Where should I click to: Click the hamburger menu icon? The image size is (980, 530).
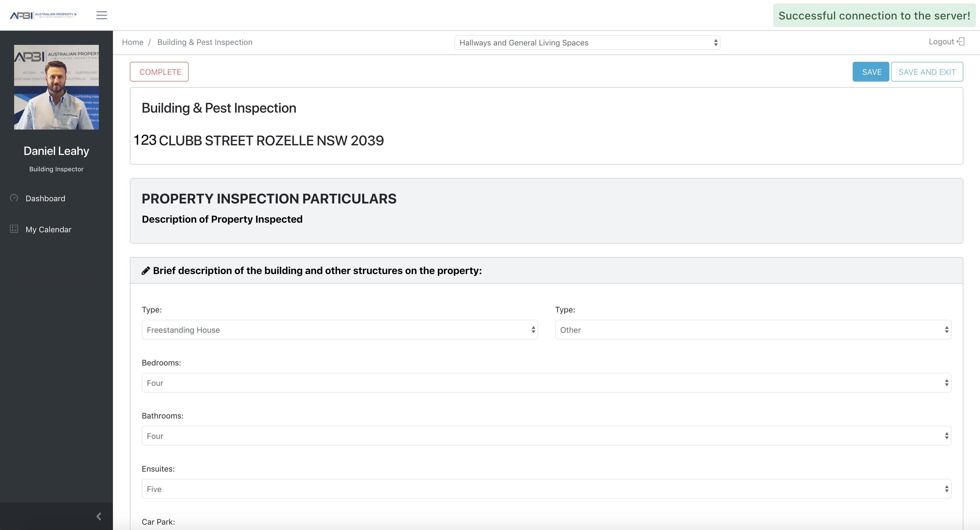pos(102,15)
